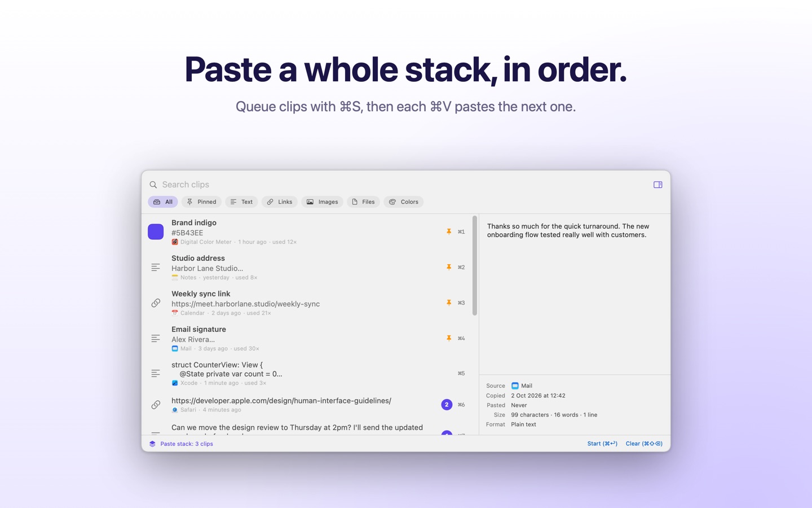Unpin the Email signature clip
The height and width of the screenshot is (508, 812).
tap(449, 338)
